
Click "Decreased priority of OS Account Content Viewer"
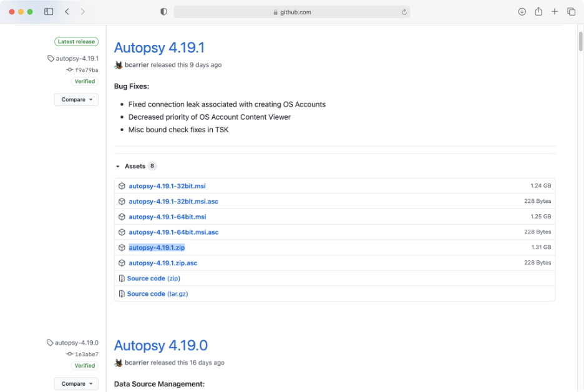coord(209,117)
